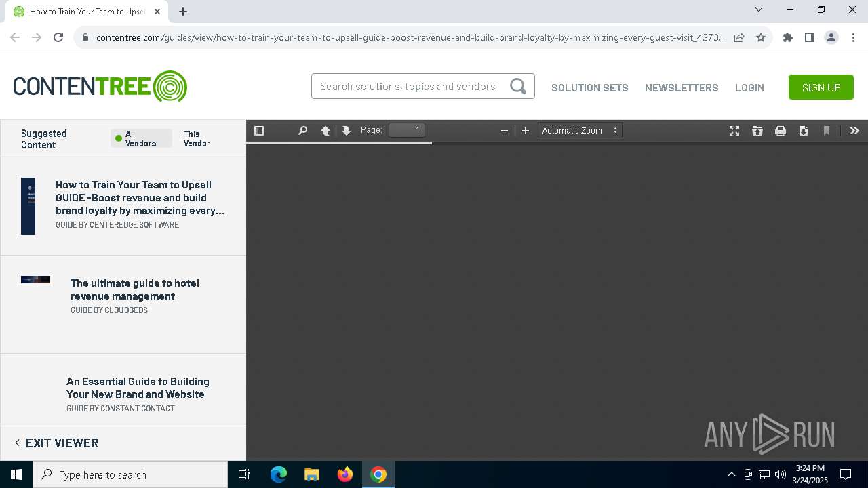
Task: Open the network status tray icon
Action: tap(764, 474)
